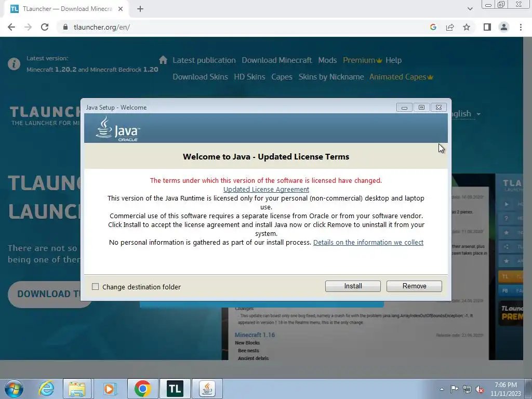
Task: Open Download Skins menu item
Action: (200, 77)
